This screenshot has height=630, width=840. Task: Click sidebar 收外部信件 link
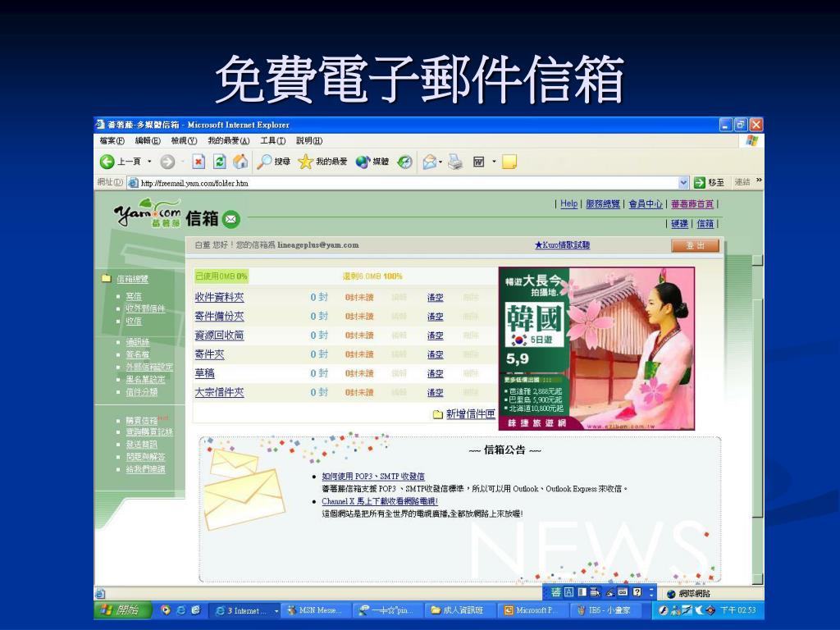click(x=145, y=308)
